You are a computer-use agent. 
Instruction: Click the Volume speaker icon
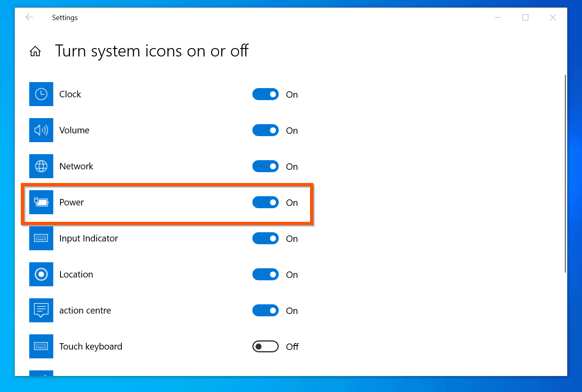[x=41, y=130]
